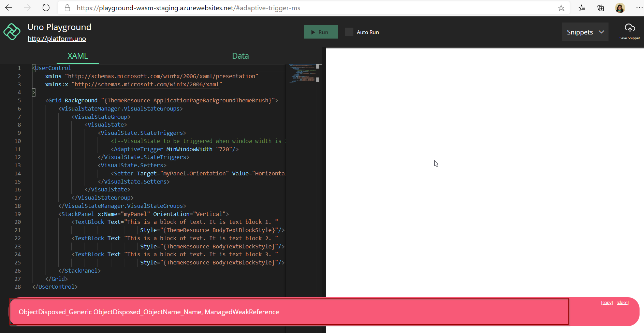This screenshot has width=644, height=333.
Task: Close the red error banner
Action: point(623,302)
